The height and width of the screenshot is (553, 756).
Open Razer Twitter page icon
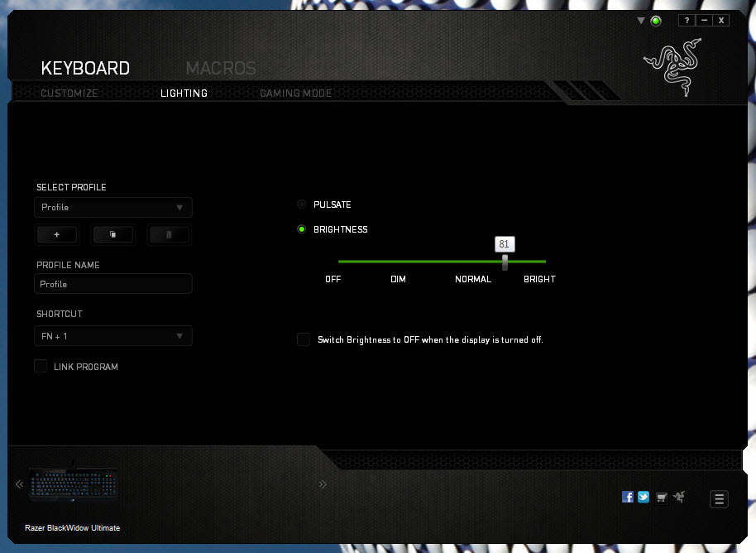click(x=644, y=497)
